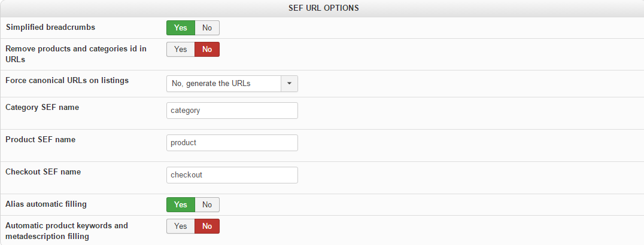This screenshot has width=644, height=245.
Task: Turn on Alias automatic filling with Yes
Action: coord(180,204)
